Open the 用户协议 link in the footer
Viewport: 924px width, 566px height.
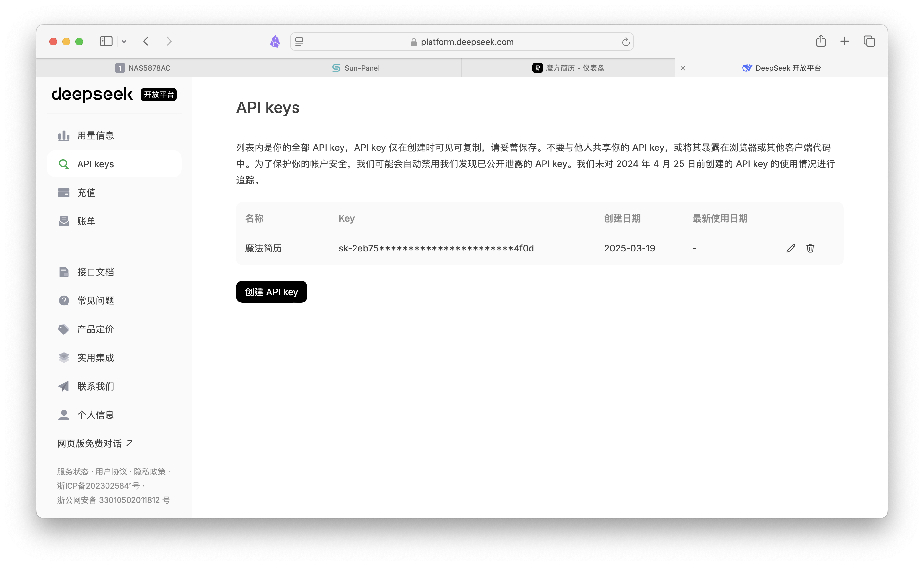(x=111, y=471)
